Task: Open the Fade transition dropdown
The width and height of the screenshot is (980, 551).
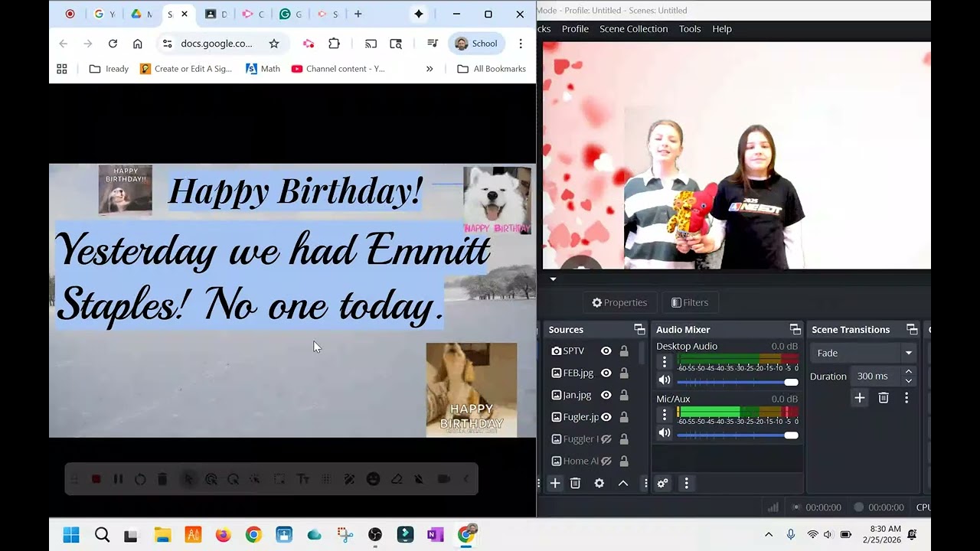Action: coord(864,353)
